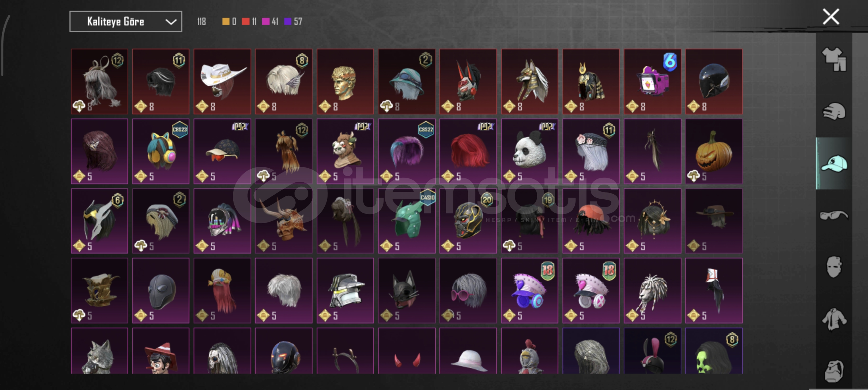Screen dimensions: 868x390
Task: Select the jack-o-lantern pumpkin head item
Action: (x=714, y=151)
